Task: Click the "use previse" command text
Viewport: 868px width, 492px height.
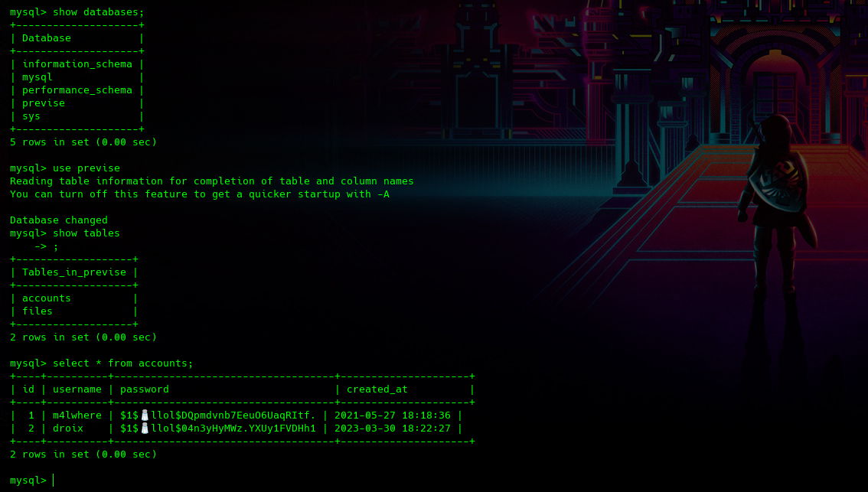Action: click(86, 168)
